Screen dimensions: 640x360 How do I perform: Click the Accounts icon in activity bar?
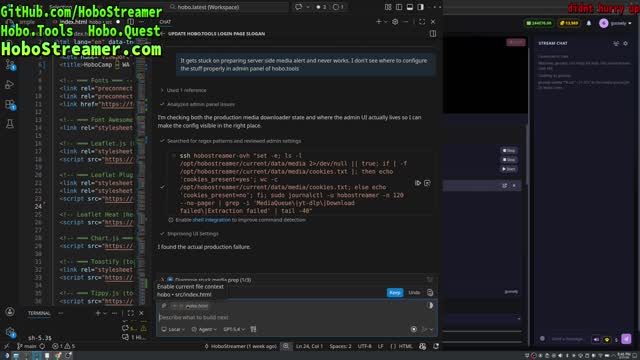(x=10, y=312)
